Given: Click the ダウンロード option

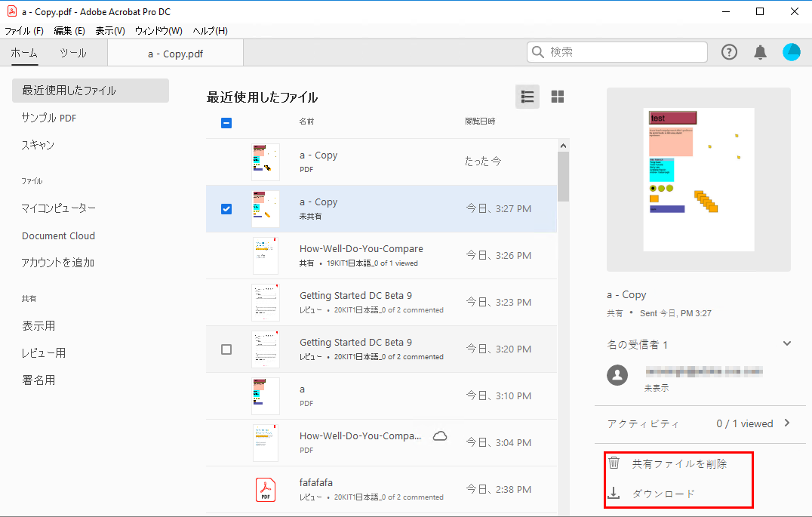Looking at the screenshot, I should click(x=663, y=494).
